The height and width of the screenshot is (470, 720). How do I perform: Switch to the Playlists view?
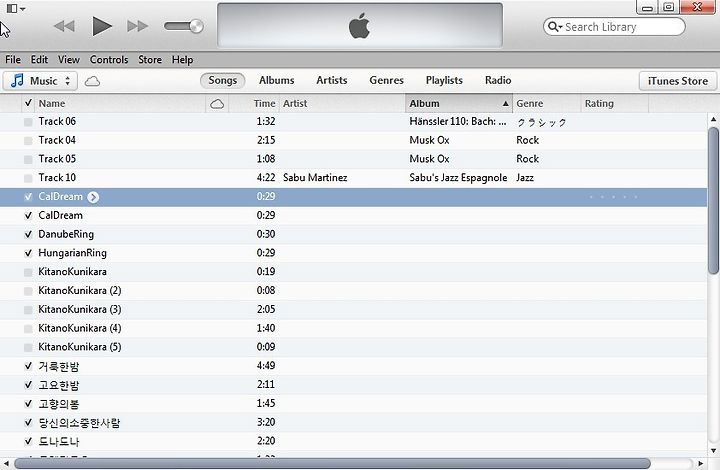(444, 80)
